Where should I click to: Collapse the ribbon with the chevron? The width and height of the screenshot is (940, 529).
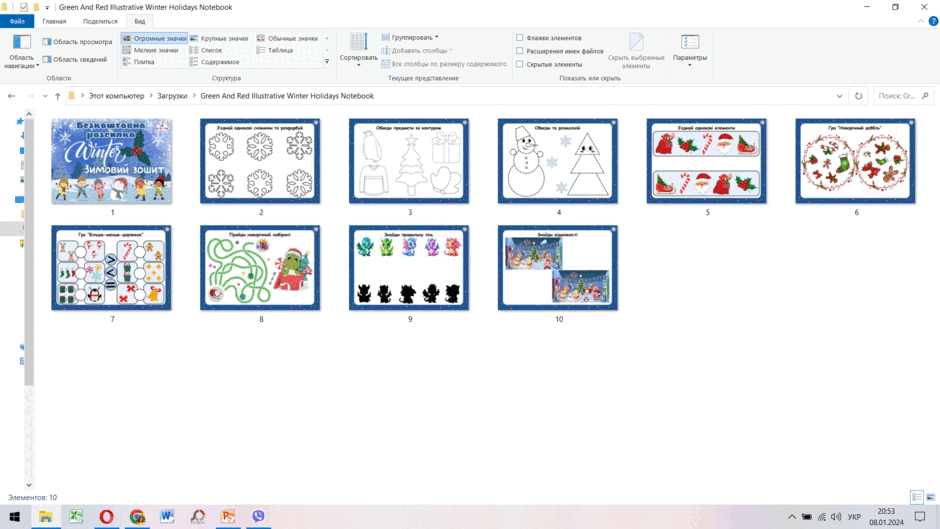(921, 21)
